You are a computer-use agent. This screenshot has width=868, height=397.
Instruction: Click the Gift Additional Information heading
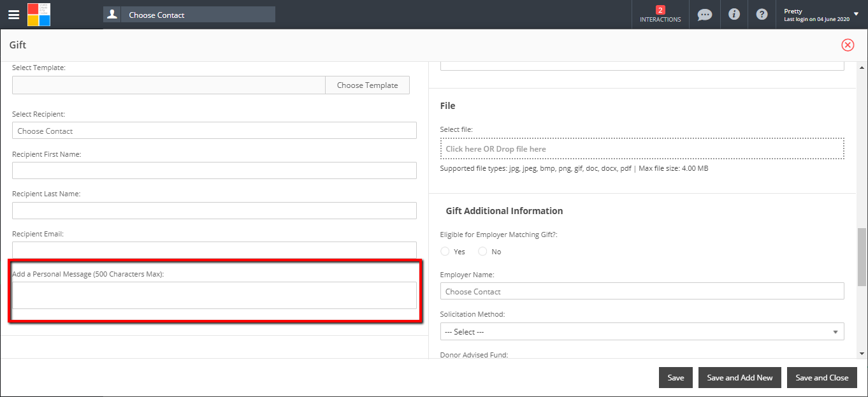pos(504,210)
